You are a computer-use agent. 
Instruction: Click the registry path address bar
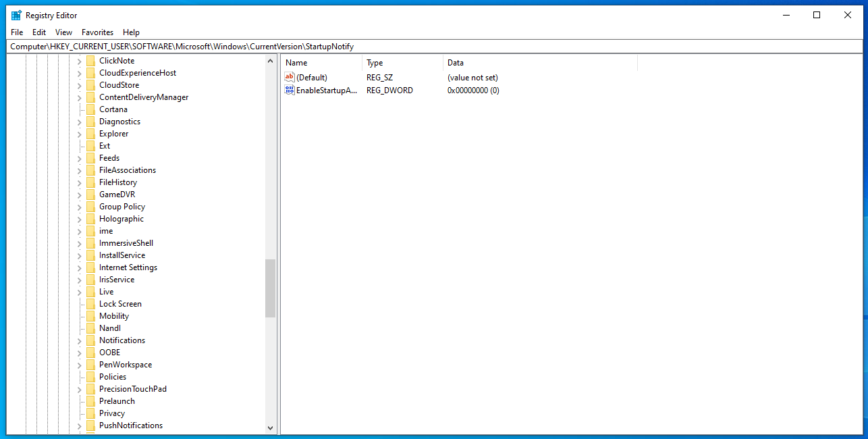point(434,47)
